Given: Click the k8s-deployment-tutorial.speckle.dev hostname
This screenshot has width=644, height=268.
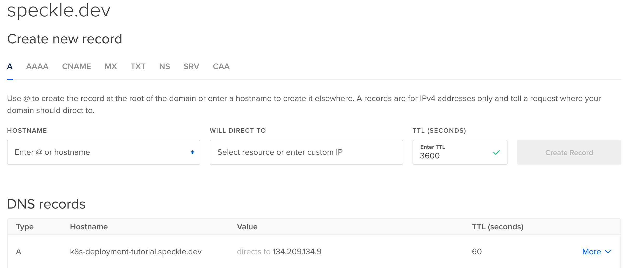Looking at the screenshot, I should pyautogui.click(x=136, y=252).
